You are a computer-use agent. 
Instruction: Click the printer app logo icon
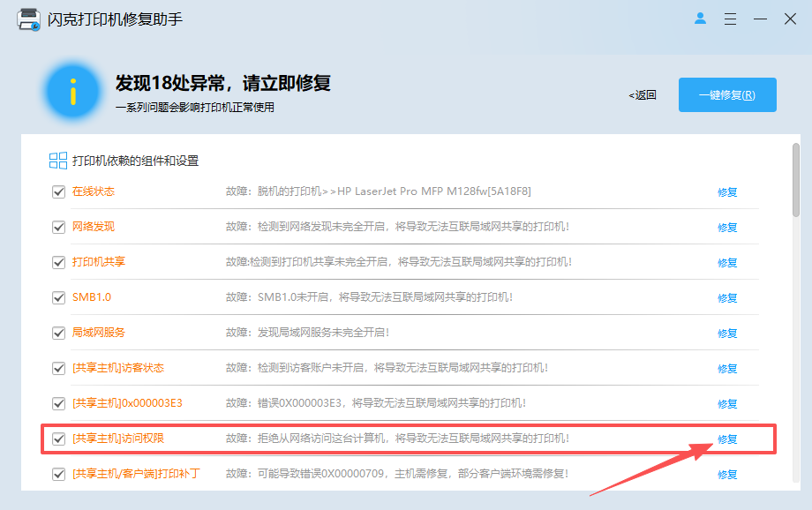coord(29,19)
